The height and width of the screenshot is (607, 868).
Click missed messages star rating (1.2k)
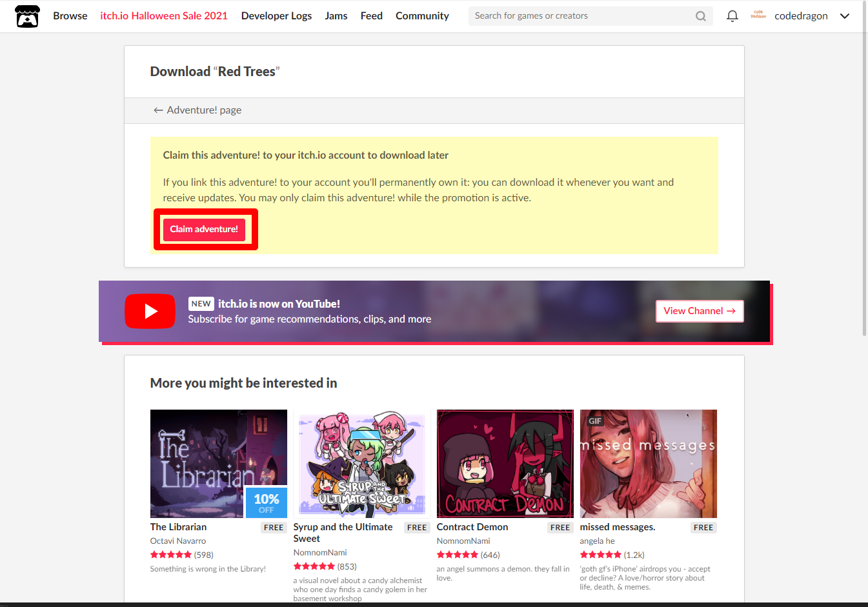[x=612, y=555]
